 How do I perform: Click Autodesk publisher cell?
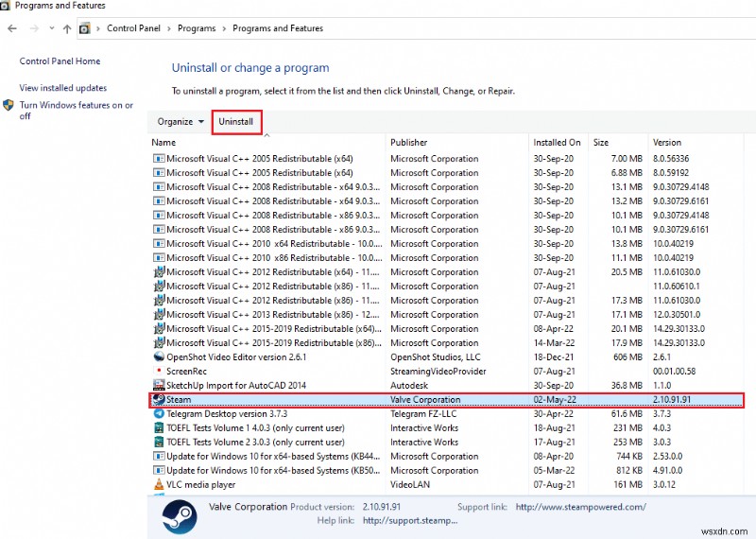click(409, 386)
